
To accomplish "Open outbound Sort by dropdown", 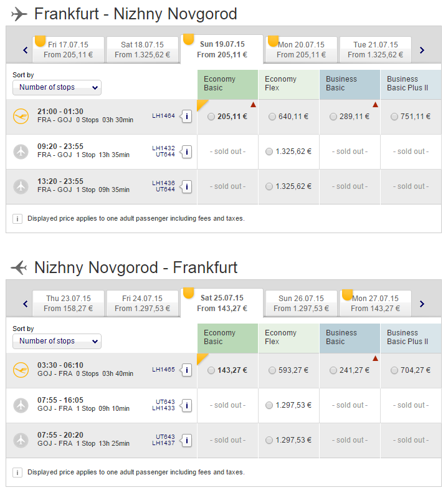I will [57, 87].
